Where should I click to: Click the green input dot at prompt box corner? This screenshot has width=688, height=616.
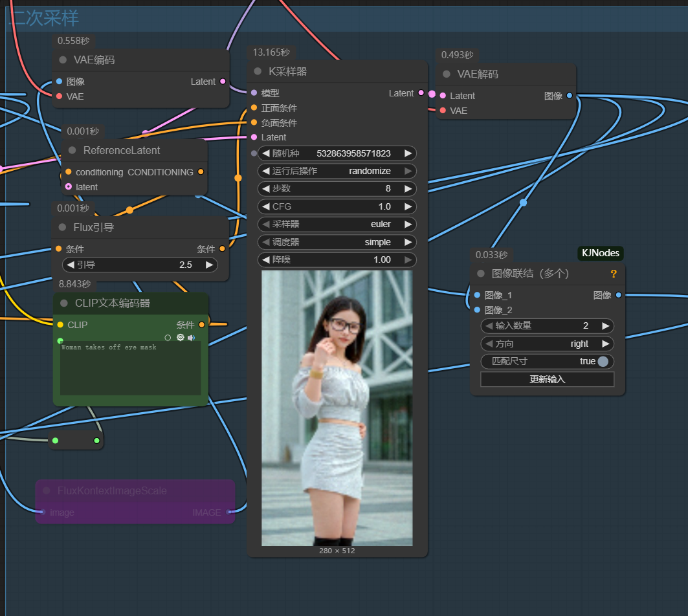(60, 340)
